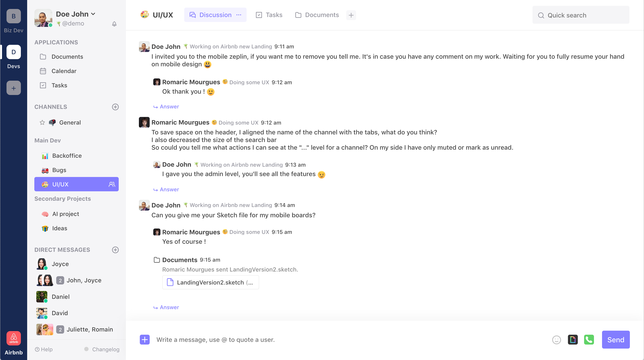644x360 pixels.
Task: Open the Calendar application
Action: click(x=64, y=71)
